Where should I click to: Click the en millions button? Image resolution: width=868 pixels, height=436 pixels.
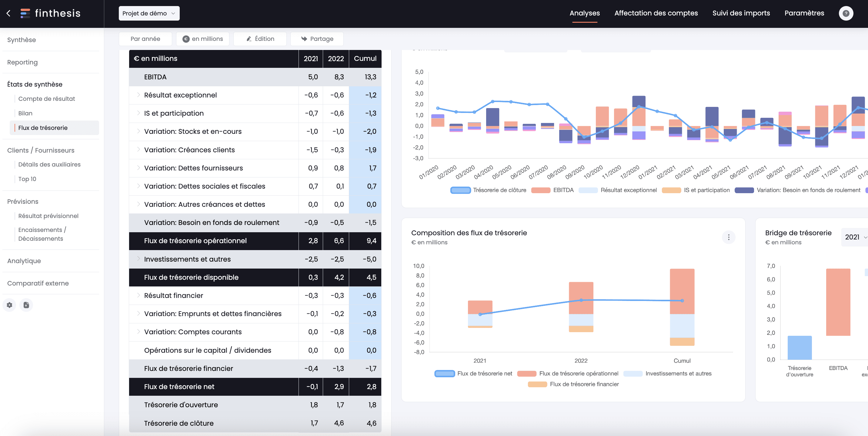[x=202, y=39]
